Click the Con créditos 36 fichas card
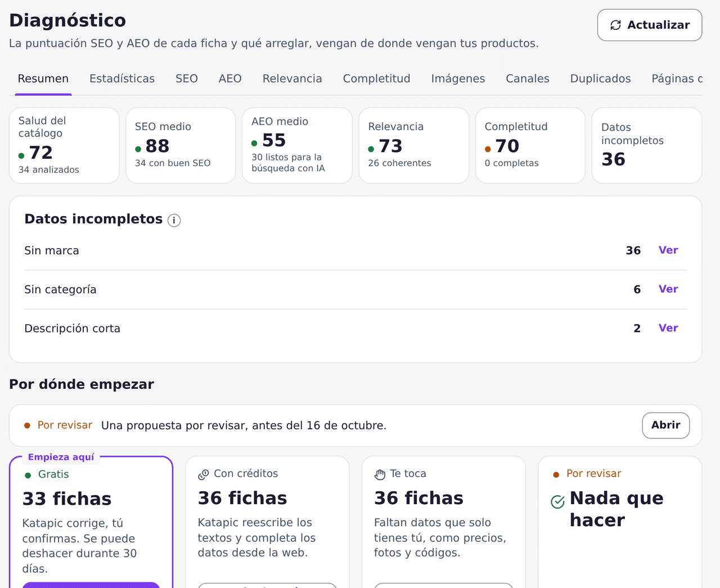The image size is (720, 588). point(267,522)
